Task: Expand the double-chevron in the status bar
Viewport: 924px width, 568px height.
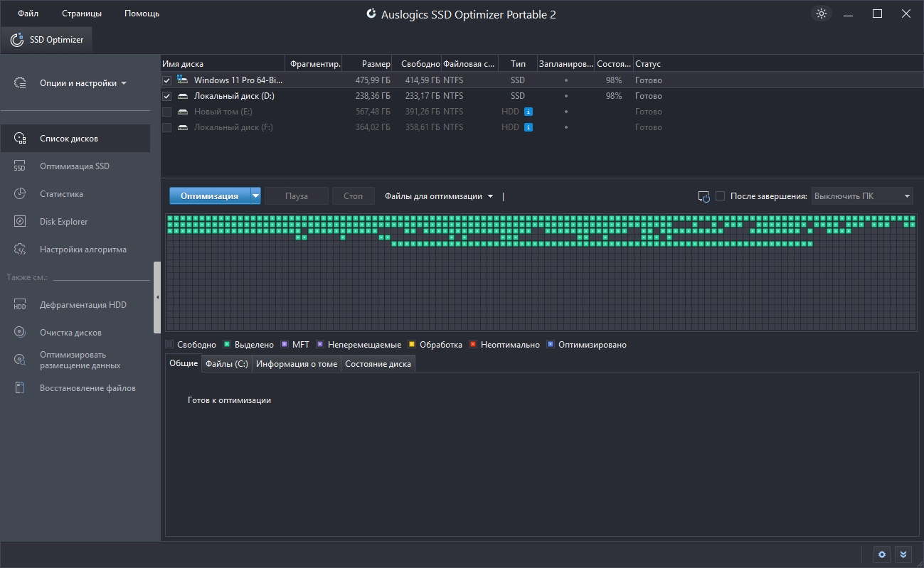Action: pyautogui.click(x=903, y=554)
